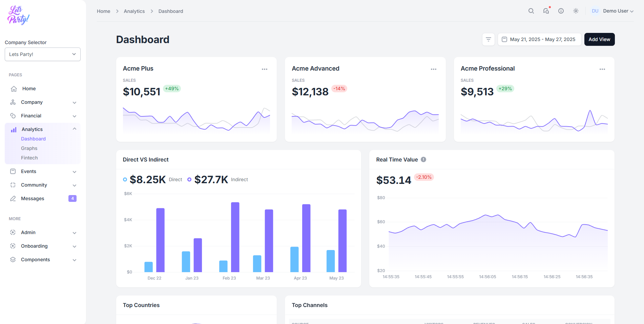Open the filter icon button beside date range
Image resolution: width=644 pixels, height=324 pixels.
489,39
